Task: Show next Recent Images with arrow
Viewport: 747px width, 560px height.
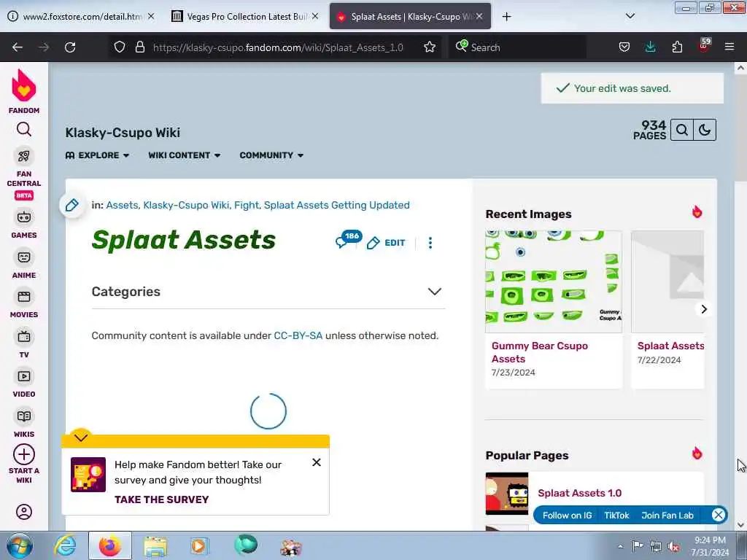Action: click(704, 309)
